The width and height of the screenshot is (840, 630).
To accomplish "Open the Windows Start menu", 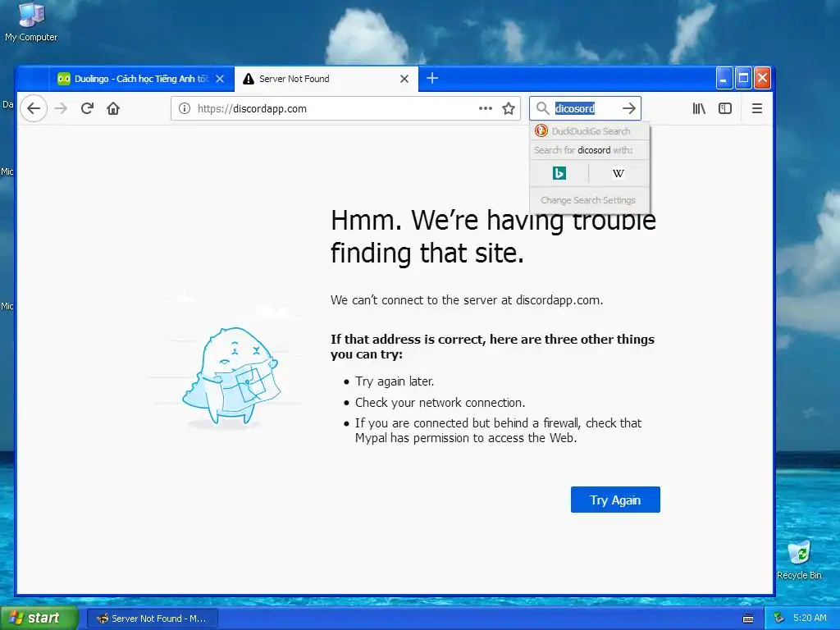I will tap(38, 619).
